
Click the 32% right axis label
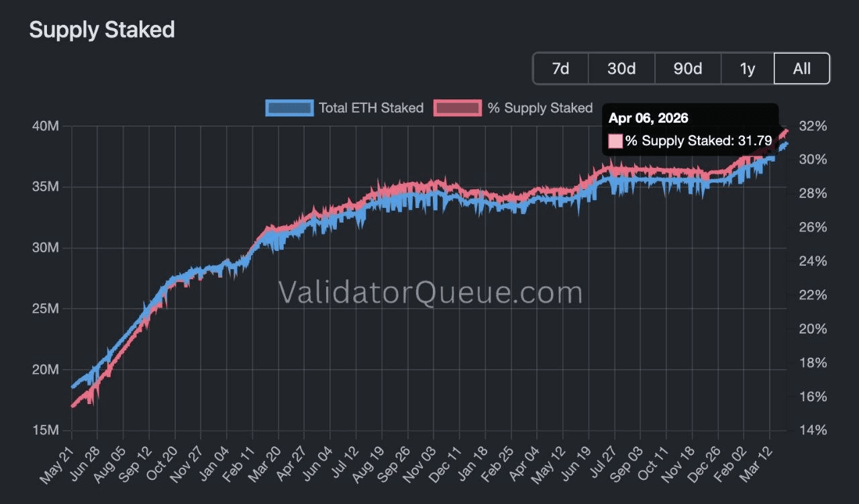coord(811,126)
